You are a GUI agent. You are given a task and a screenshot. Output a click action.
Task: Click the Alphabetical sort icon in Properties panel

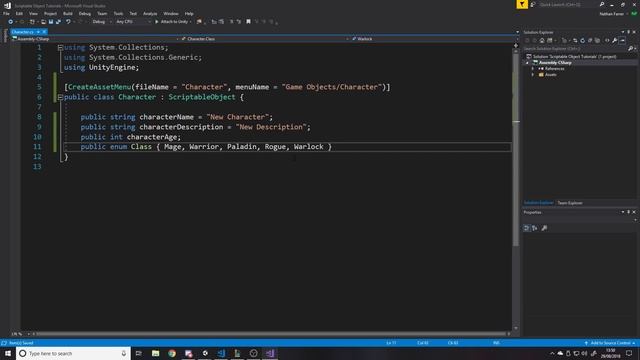point(535,228)
